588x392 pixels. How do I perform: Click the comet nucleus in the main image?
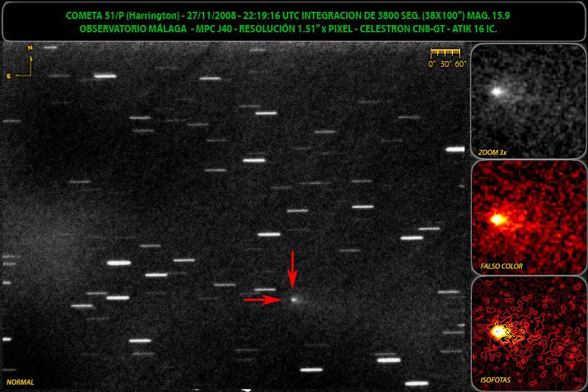[293, 300]
